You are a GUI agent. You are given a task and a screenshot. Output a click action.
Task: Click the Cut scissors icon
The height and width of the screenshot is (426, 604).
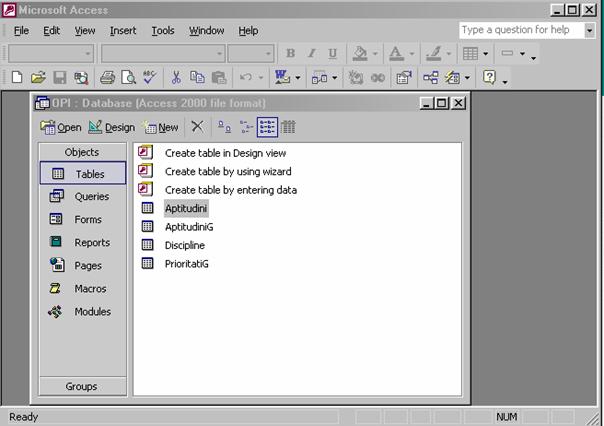176,77
